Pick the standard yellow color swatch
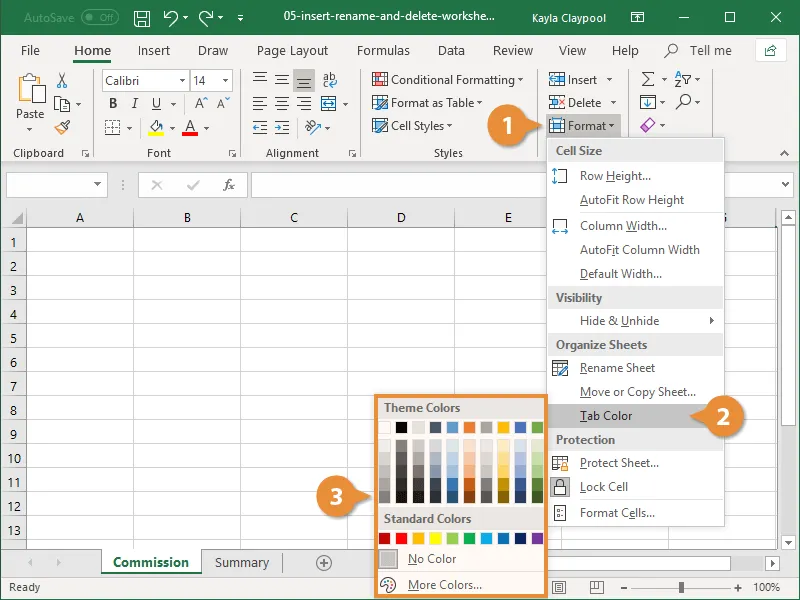This screenshot has height=600, width=800. click(x=435, y=538)
